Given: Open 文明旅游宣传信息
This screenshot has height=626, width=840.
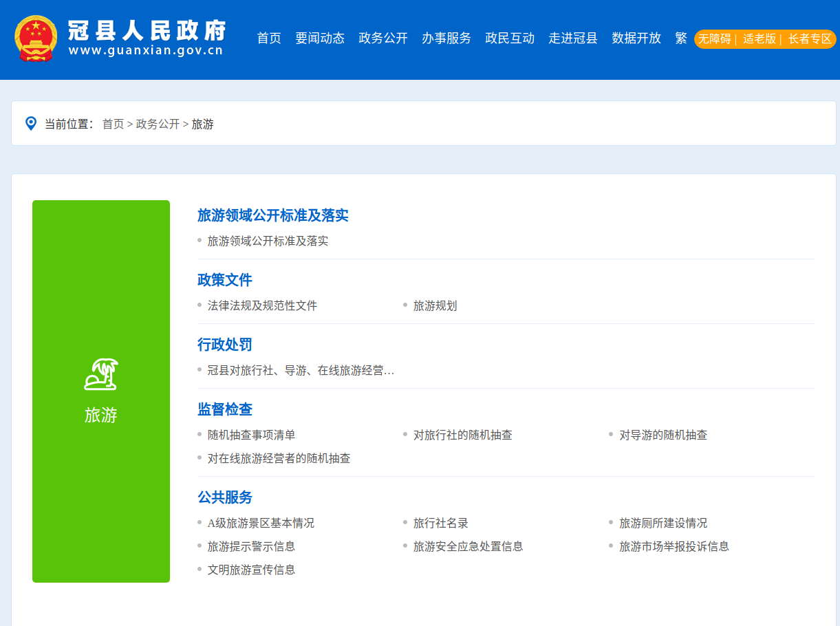Looking at the screenshot, I should pos(251,570).
